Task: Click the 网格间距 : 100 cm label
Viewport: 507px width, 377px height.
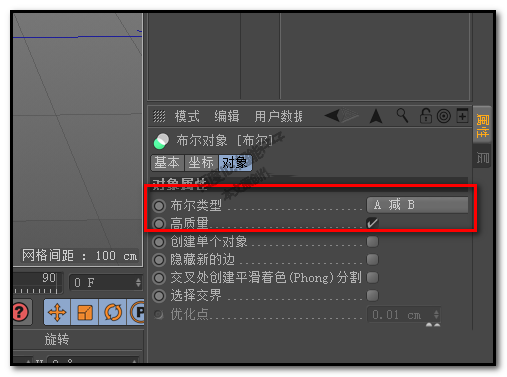Action: 79,256
